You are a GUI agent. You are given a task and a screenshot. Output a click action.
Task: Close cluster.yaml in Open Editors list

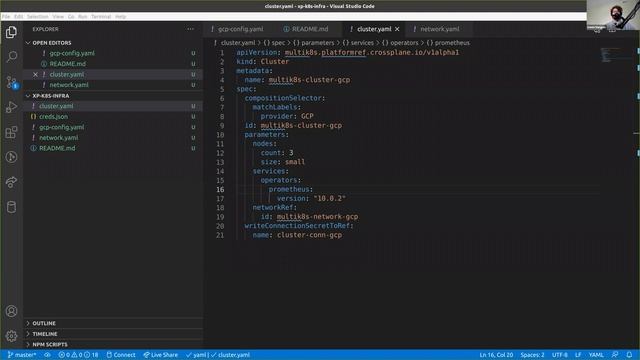pos(35,74)
